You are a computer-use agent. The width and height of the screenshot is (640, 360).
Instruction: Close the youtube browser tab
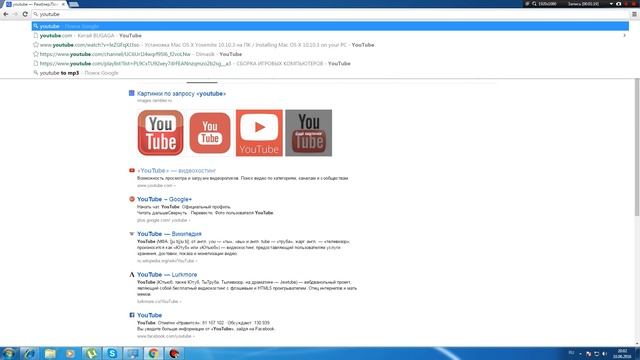[63, 4]
